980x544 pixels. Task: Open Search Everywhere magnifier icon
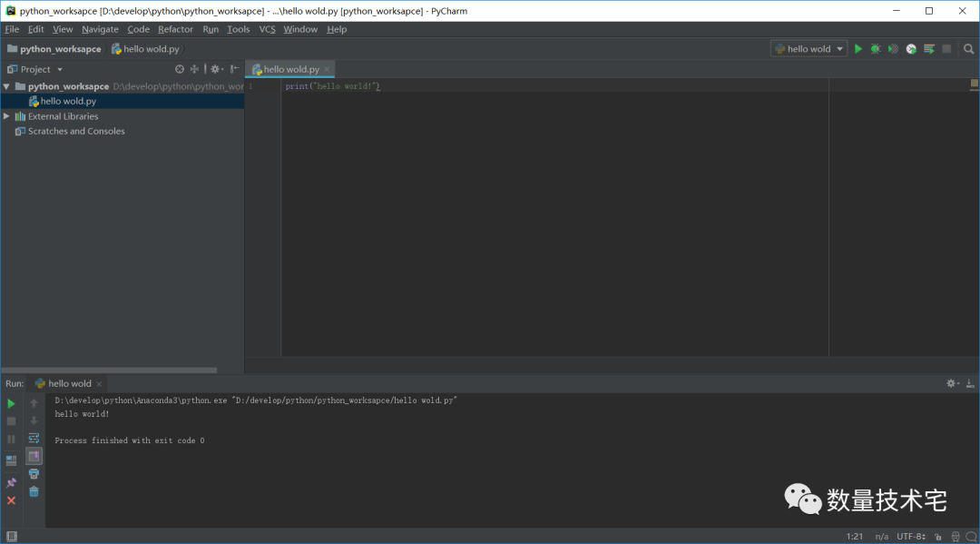click(x=968, y=49)
